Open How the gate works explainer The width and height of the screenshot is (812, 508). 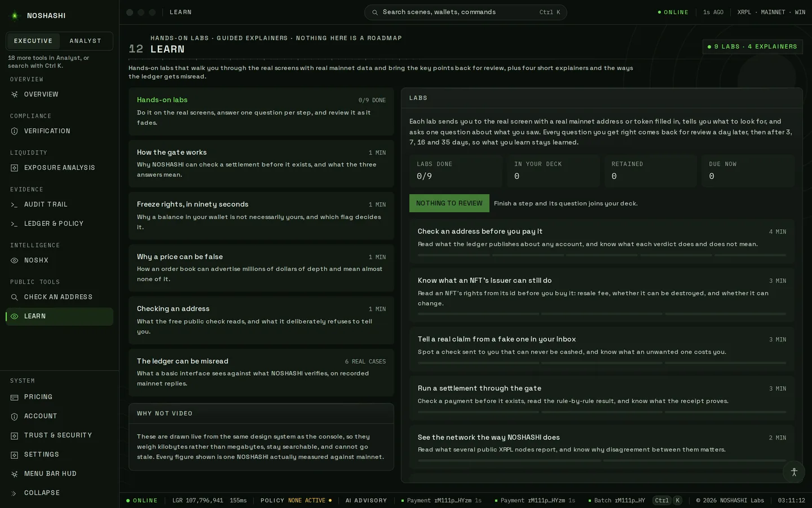point(261,164)
